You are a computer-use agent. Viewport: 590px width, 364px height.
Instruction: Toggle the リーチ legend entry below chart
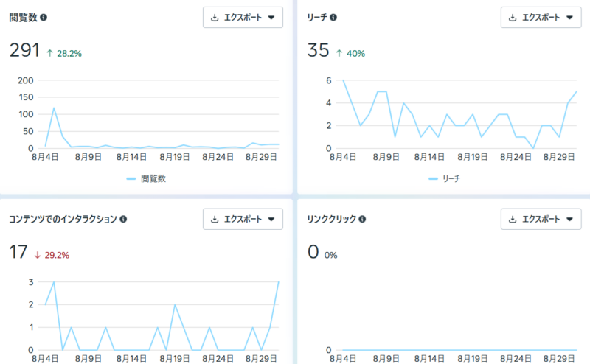tap(445, 178)
